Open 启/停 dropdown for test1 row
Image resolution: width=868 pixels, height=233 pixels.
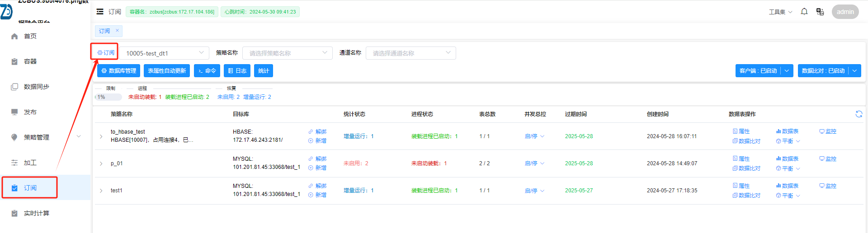pos(534,191)
